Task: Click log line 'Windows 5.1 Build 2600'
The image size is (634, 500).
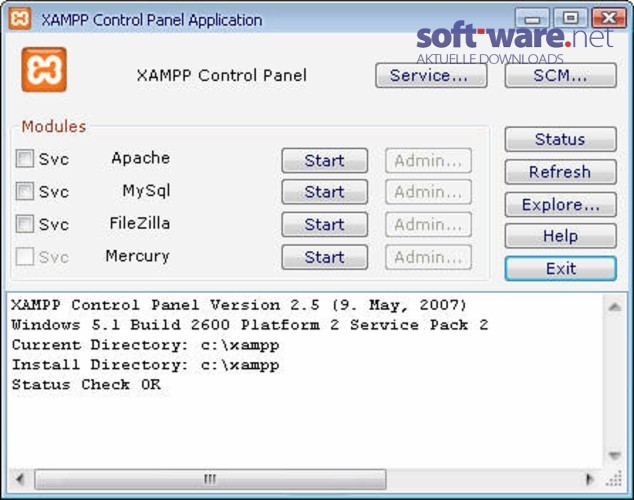Action: click(250, 325)
